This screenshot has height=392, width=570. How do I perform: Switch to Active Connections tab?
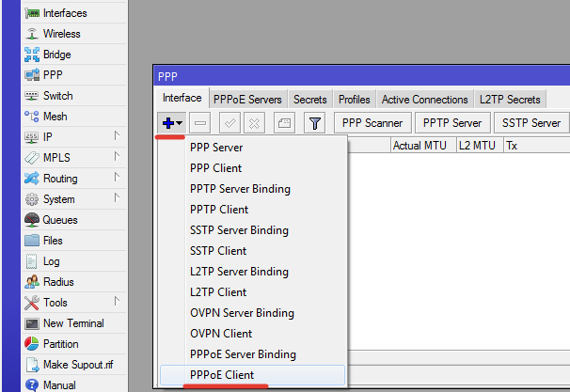[x=424, y=100]
